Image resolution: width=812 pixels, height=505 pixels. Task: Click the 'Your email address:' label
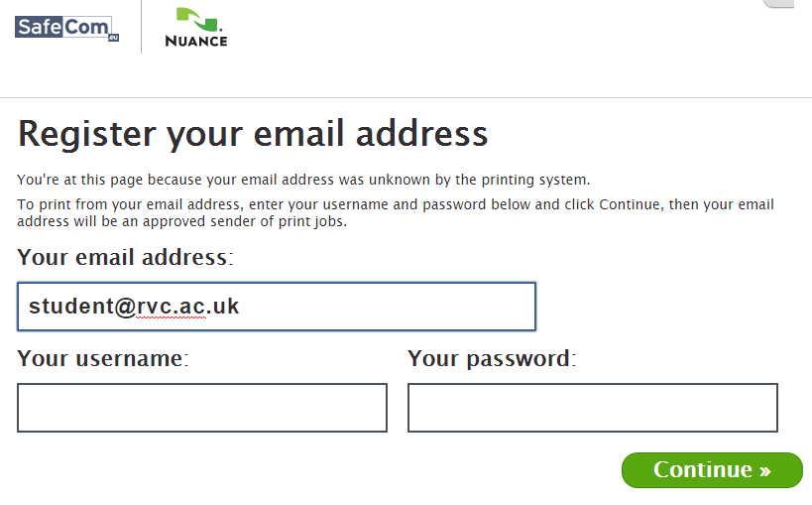tap(125, 257)
